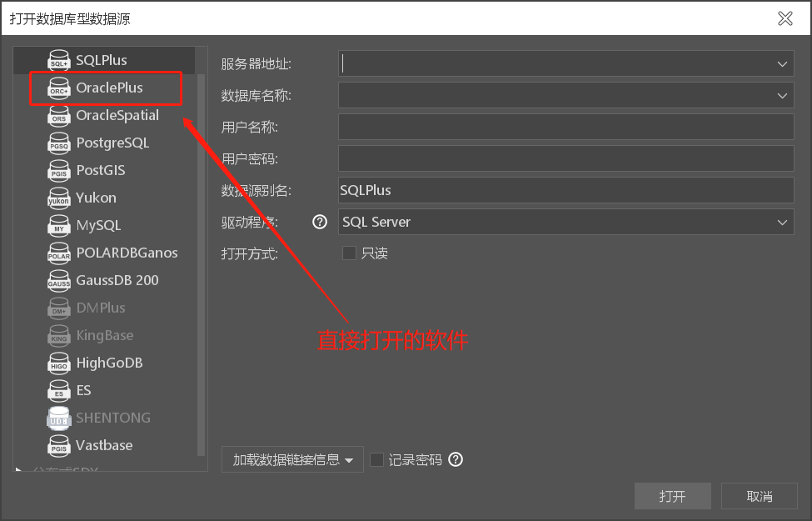Click the 打开 button
The width and height of the screenshot is (812, 521).
coord(673,496)
